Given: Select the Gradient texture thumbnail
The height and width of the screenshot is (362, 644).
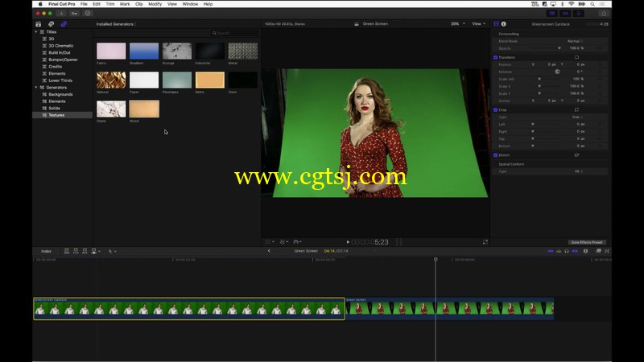Looking at the screenshot, I should pos(144,51).
